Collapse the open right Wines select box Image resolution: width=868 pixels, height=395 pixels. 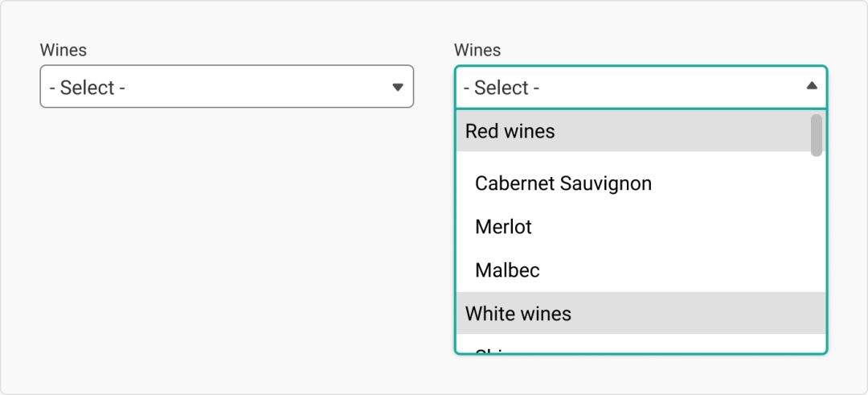point(640,87)
